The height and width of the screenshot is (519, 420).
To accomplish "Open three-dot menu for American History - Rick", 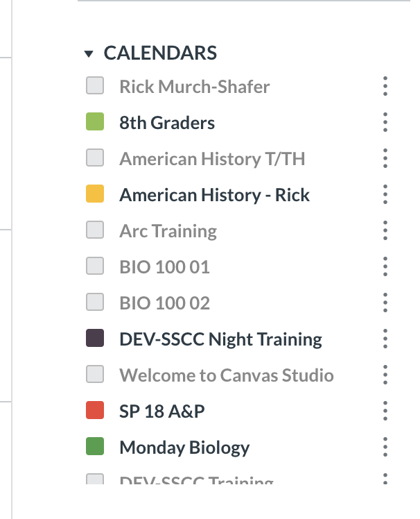I will (385, 195).
